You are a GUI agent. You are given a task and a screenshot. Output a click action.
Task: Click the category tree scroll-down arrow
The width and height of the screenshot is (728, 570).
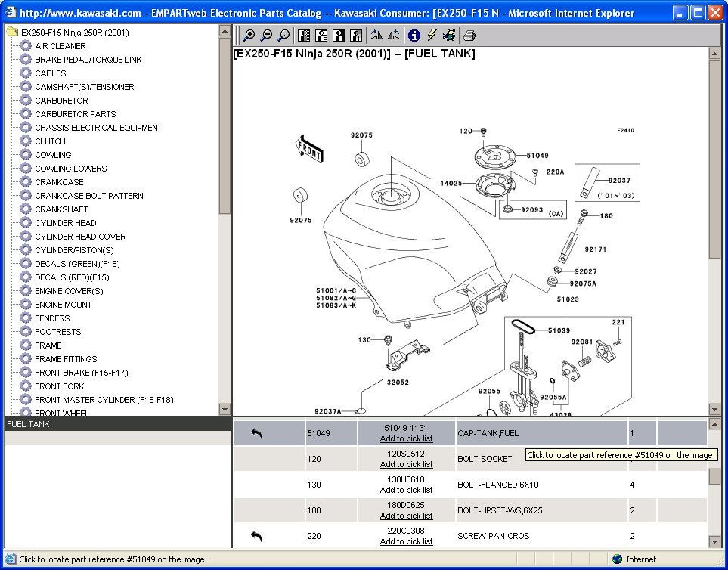[225, 410]
